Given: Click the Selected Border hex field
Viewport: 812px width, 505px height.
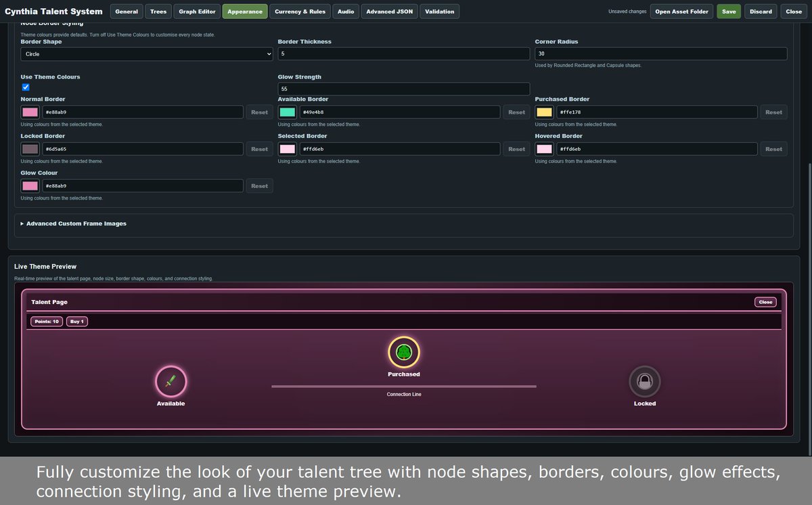Looking at the screenshot, I should point(400,149).
